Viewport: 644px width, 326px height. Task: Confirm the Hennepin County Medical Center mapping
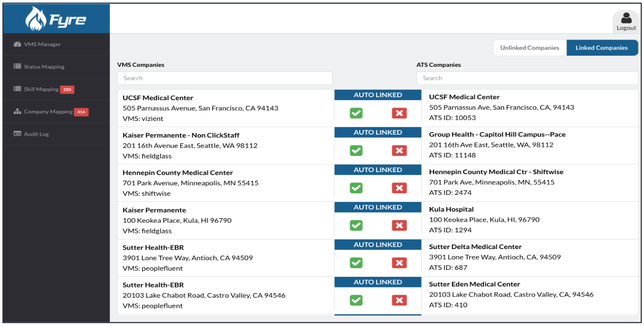point(356,188)
